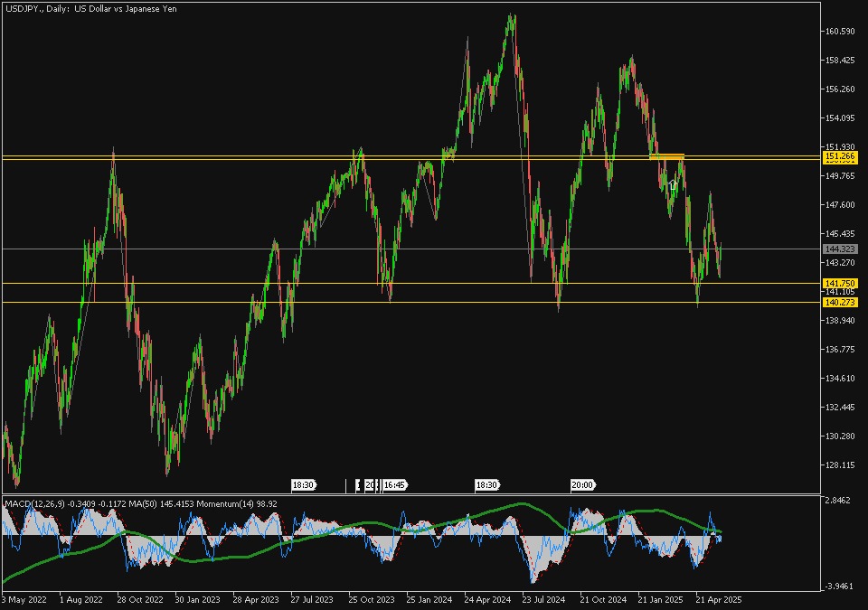Viewport: 868px width, 610px height.
Task: Click the 156.260 price axis label
Action: pos(840,89)
